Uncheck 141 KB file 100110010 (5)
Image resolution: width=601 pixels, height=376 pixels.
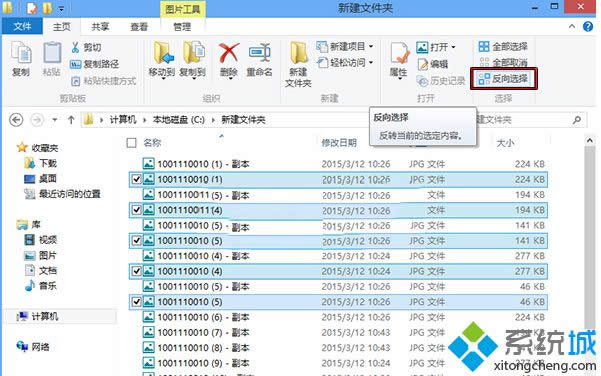[136, 240]
